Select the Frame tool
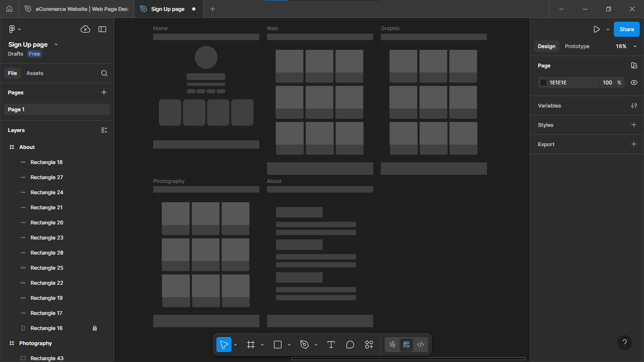Viewport: 644px width, 362px height. click(251, 345)
